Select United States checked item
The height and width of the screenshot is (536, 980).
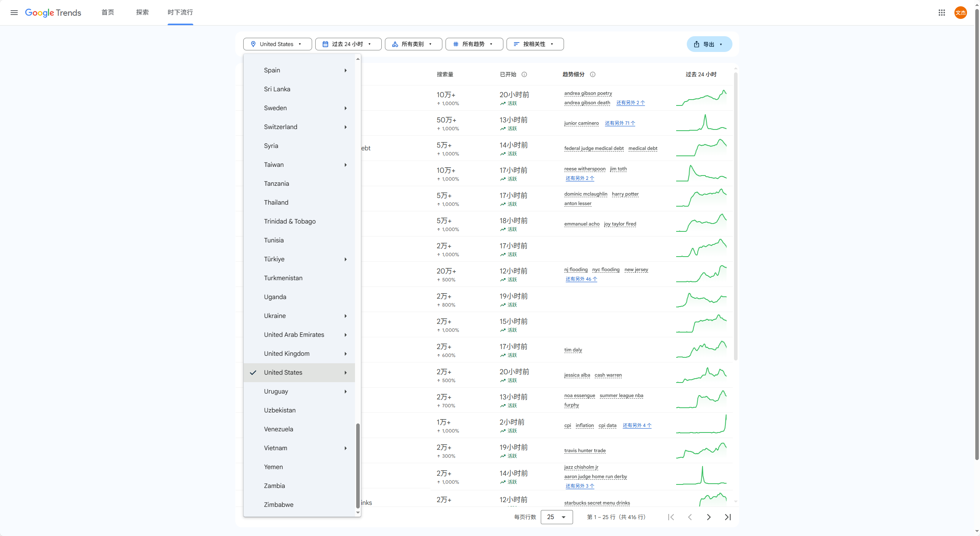point(283,372)
